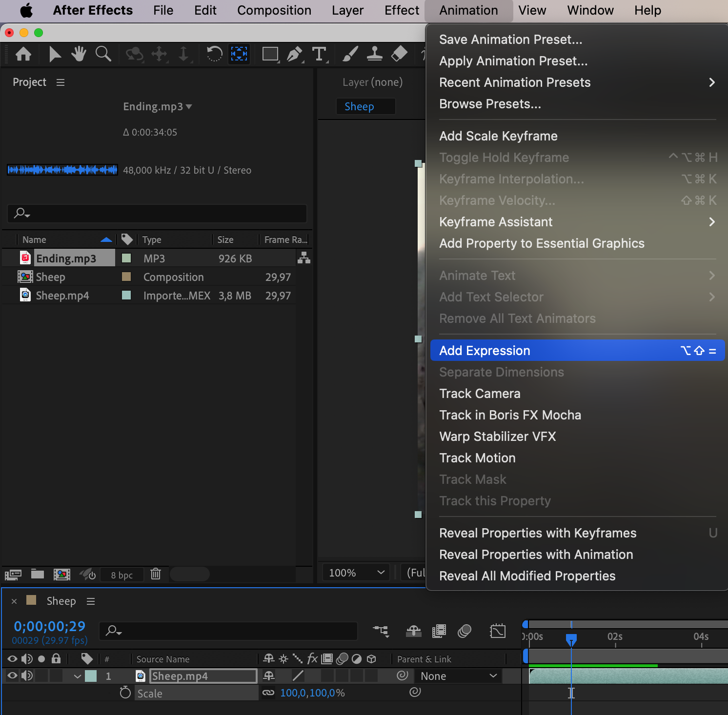Hide the Sheep.mp4 layer video
The width and height of the screenshot is (728, 715).
tap(12, 675)
